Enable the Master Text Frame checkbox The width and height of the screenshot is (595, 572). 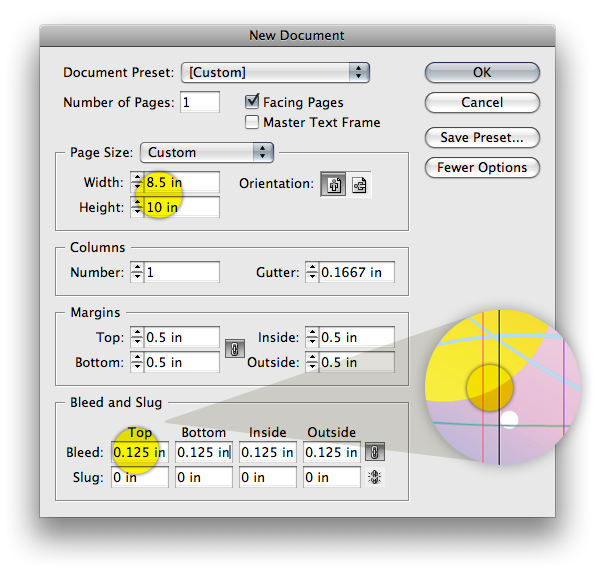[252, 122]
